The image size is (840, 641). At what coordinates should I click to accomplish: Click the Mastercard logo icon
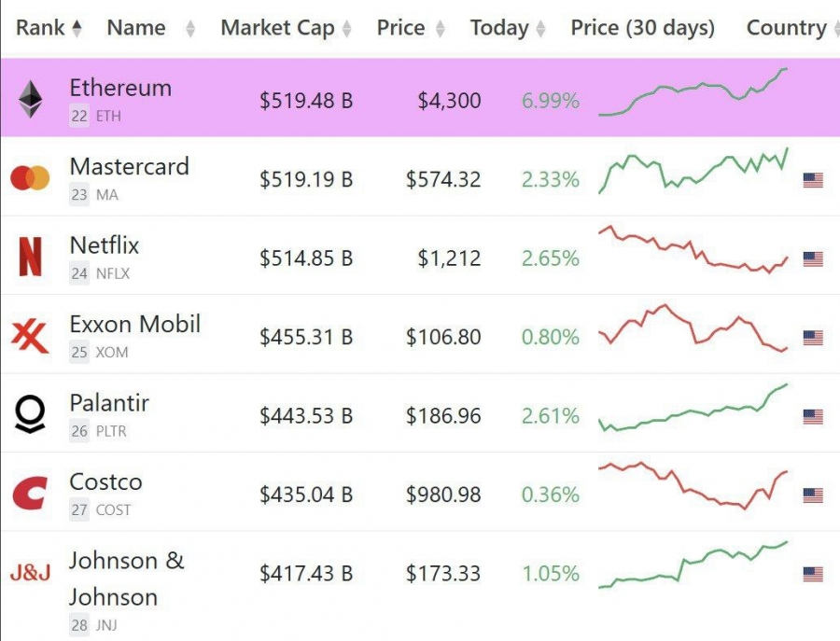coord(30,178)
